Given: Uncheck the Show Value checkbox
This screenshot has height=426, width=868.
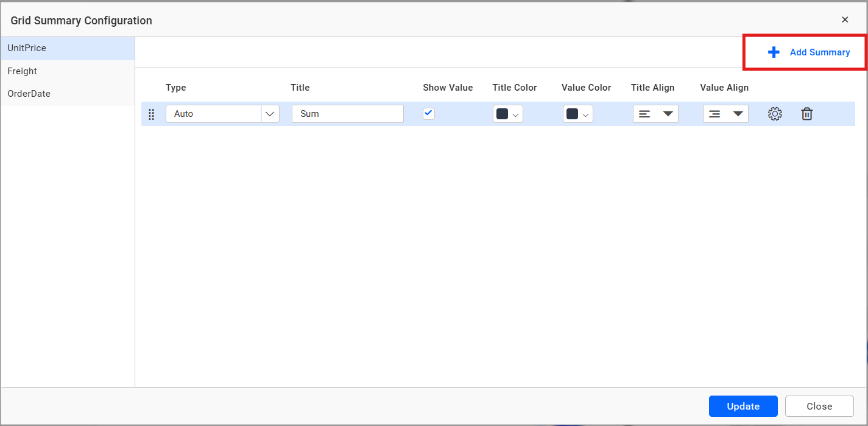Looking at the screenshot, I should [x=429, y=113].
